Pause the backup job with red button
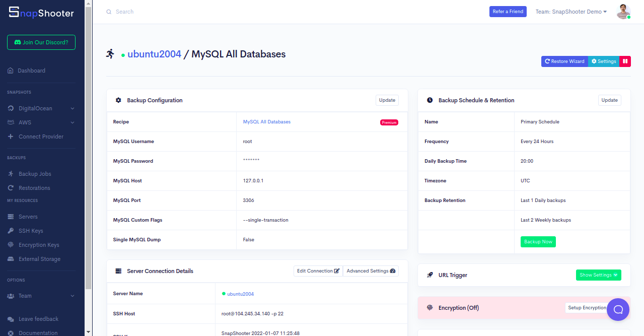644x336 pixels. [625, 61]
